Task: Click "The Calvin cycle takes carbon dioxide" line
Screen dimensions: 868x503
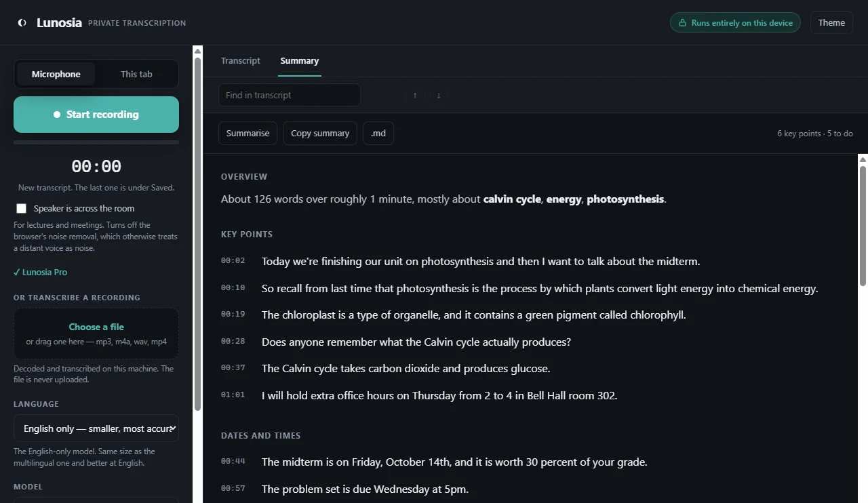Action: (406, 369)
